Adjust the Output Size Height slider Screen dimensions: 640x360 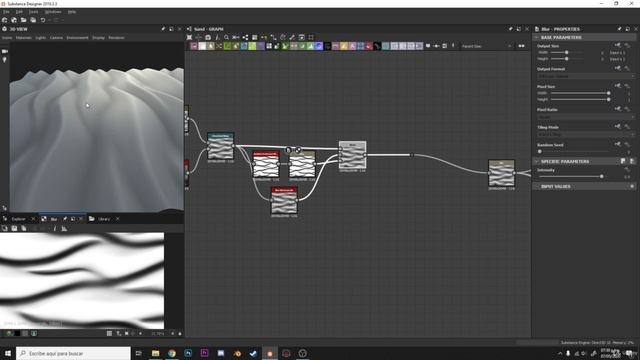[566, 59]
